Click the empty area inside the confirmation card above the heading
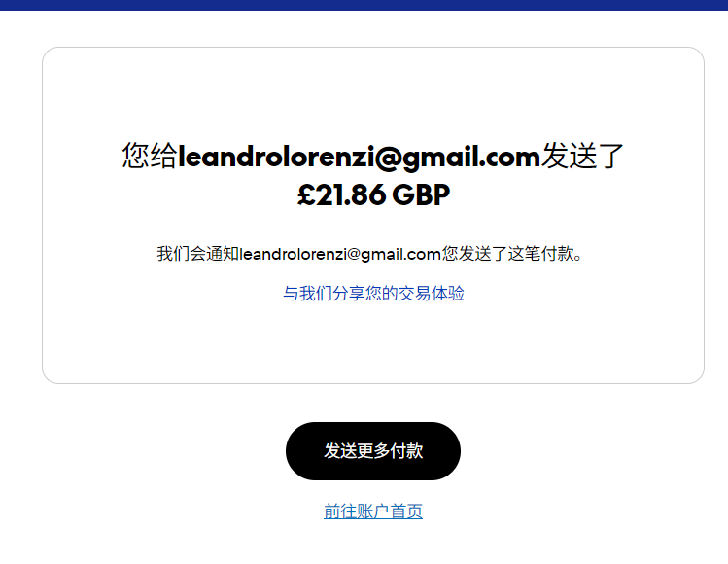The image size is (728, 564). point(373,93)
